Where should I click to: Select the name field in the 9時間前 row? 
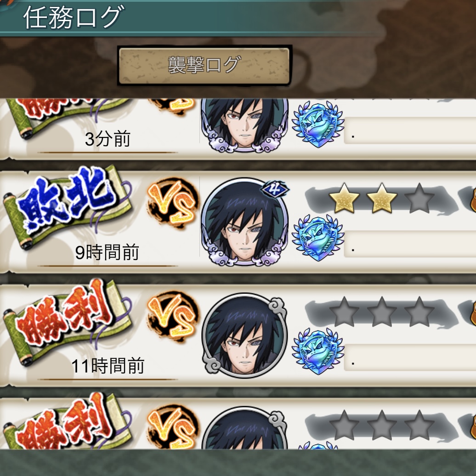tap(410, 244)
